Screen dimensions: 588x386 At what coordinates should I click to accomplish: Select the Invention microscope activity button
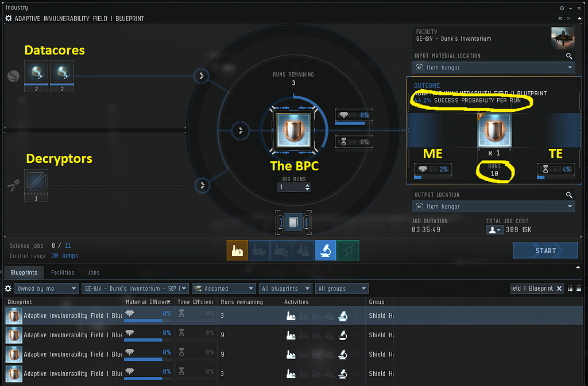[325, 251]
